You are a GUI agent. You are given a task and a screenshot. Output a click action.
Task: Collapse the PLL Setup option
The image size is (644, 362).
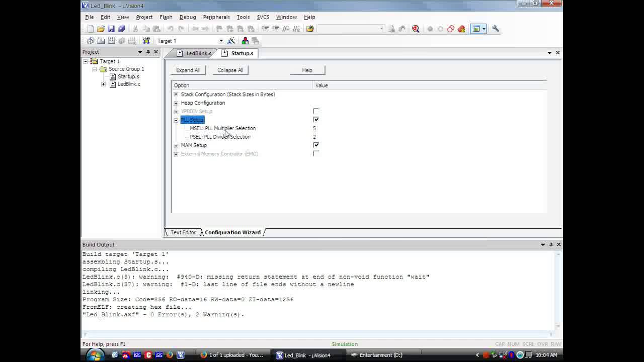pos(176,120)
